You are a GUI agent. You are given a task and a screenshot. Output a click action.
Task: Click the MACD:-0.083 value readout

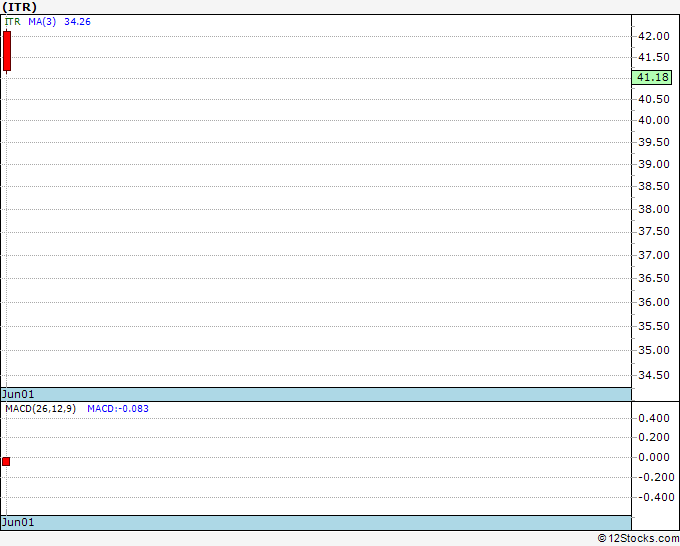coord(118,409)
